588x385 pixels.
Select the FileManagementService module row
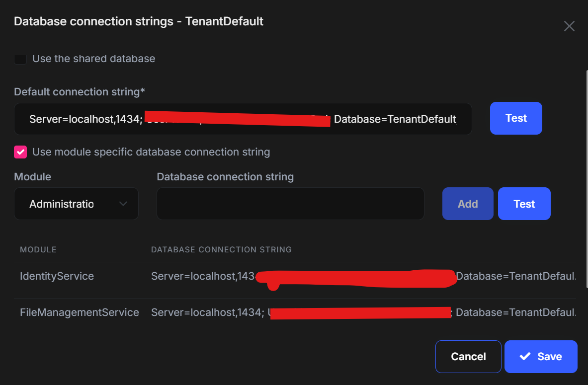[80, 312]
